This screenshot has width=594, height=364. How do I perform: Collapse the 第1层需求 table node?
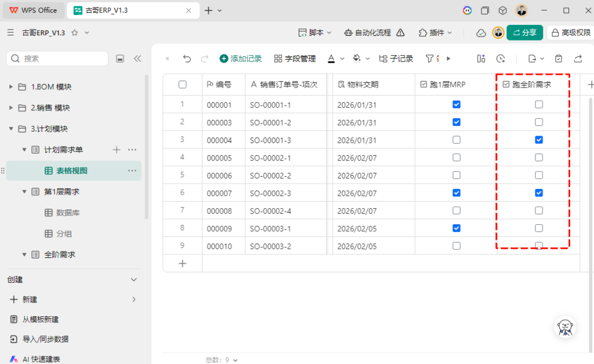(x=24, y=192)
